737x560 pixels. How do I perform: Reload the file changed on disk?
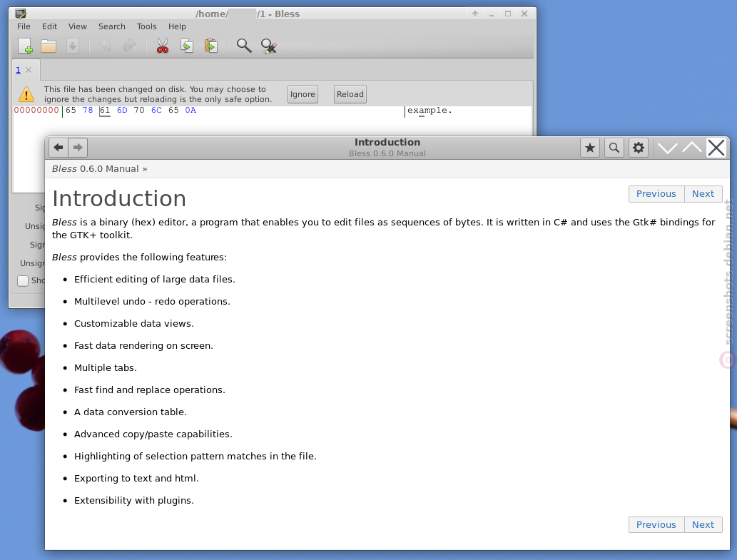pyautogui.click(x=350, y=94)
